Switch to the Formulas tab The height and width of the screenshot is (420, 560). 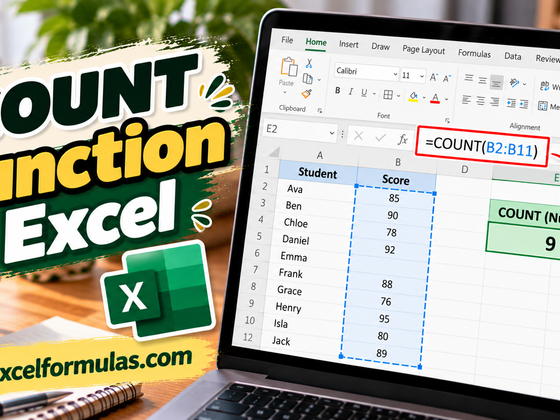point(474,54)
